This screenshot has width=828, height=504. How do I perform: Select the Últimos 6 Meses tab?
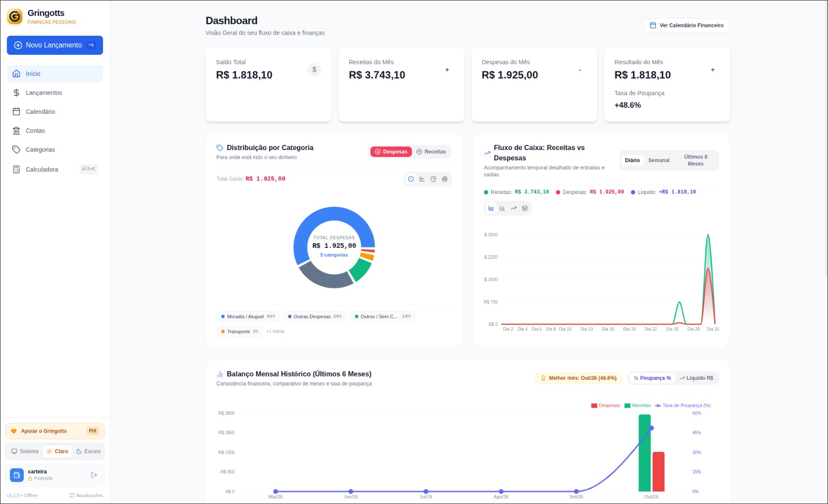[696, 160]
